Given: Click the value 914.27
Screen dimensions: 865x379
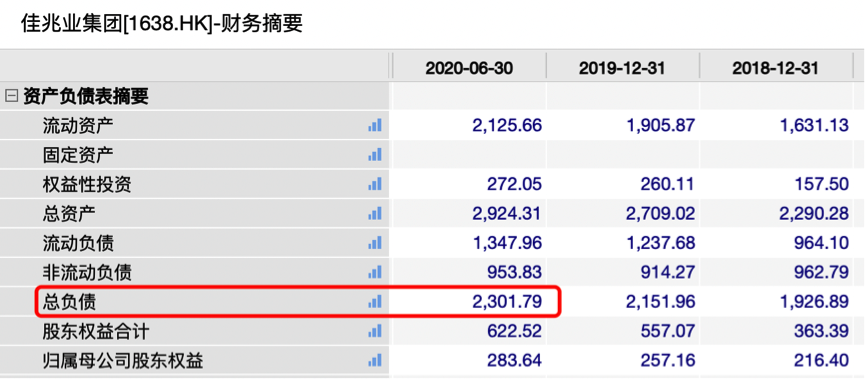Looking at the screenshot, I should point(668,272).
